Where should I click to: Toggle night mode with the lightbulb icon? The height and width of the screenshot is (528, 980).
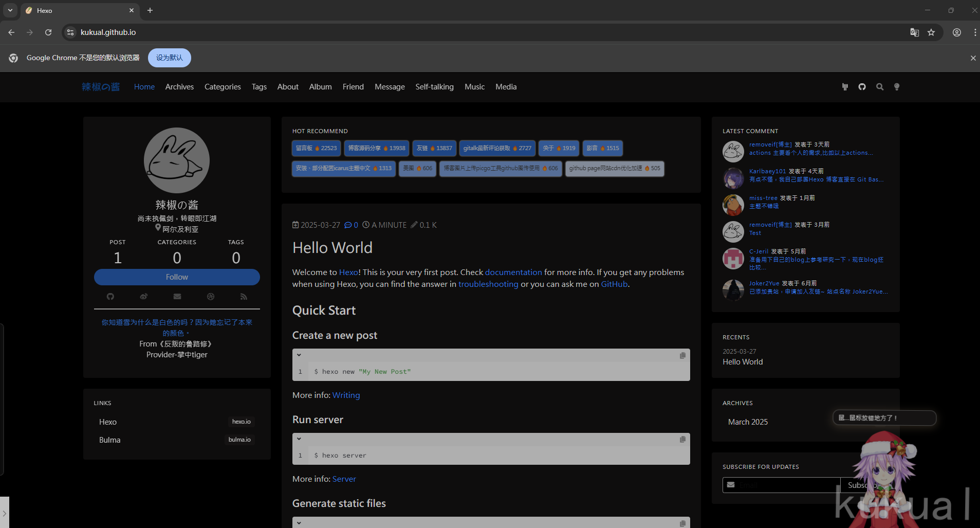point(897,87)
